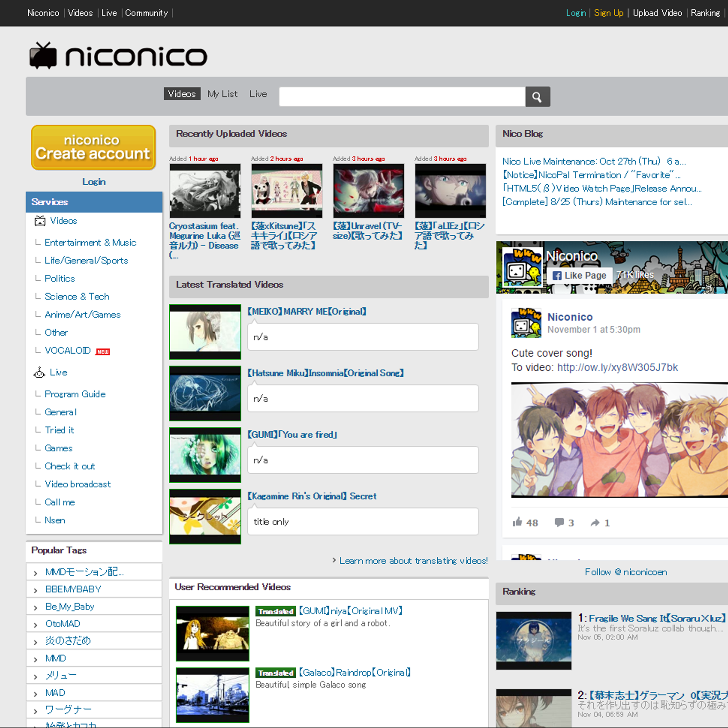Open the Unravel (TV-size) video thumbnail
The height and width of the screenshot is (728, 728).
click(369, 191)
